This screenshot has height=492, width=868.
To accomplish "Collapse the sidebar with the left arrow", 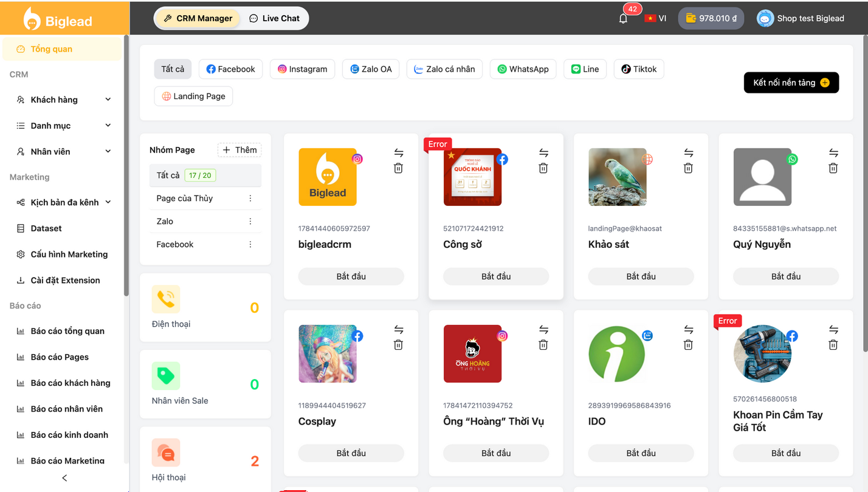I will tap(64, 478).
